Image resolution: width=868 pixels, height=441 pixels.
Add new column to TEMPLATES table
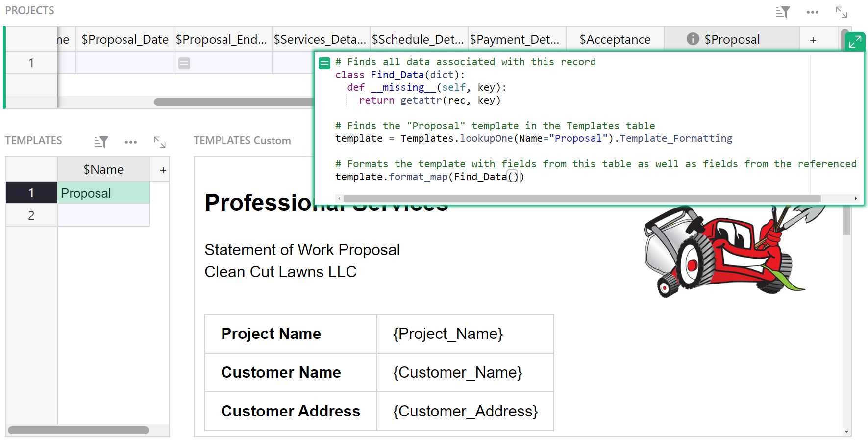(163, 170)
